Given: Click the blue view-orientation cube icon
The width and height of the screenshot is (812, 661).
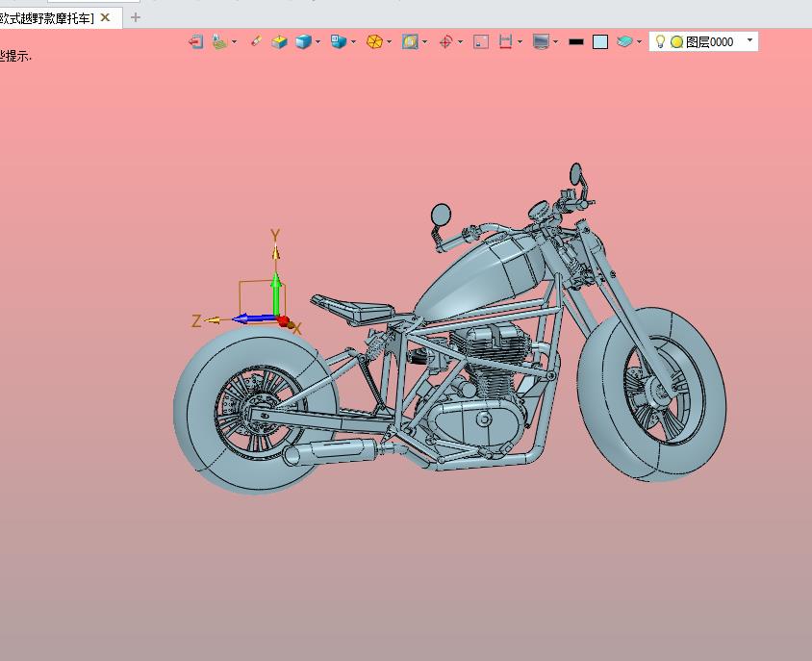Looking at the screenshot, I should (x=339, y=41).
